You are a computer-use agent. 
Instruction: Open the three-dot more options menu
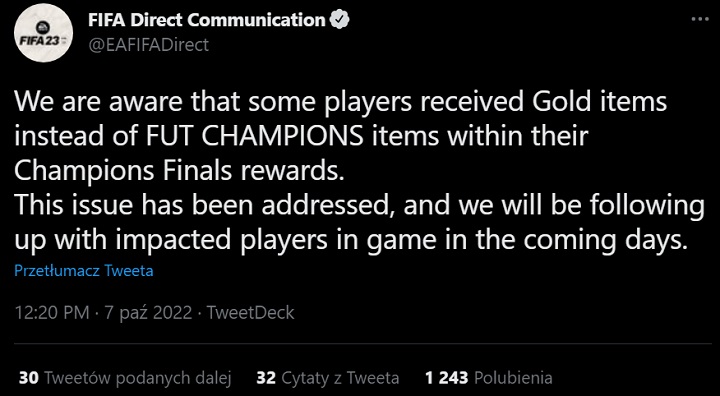700,19
